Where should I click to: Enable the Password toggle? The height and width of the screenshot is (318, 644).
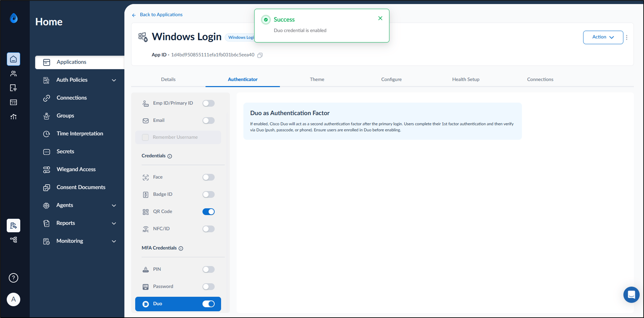pos(209,287)
